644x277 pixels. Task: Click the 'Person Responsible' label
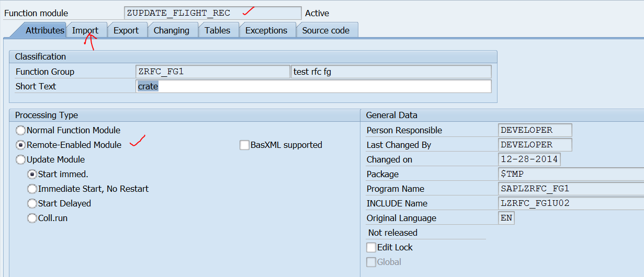[404, 130]
